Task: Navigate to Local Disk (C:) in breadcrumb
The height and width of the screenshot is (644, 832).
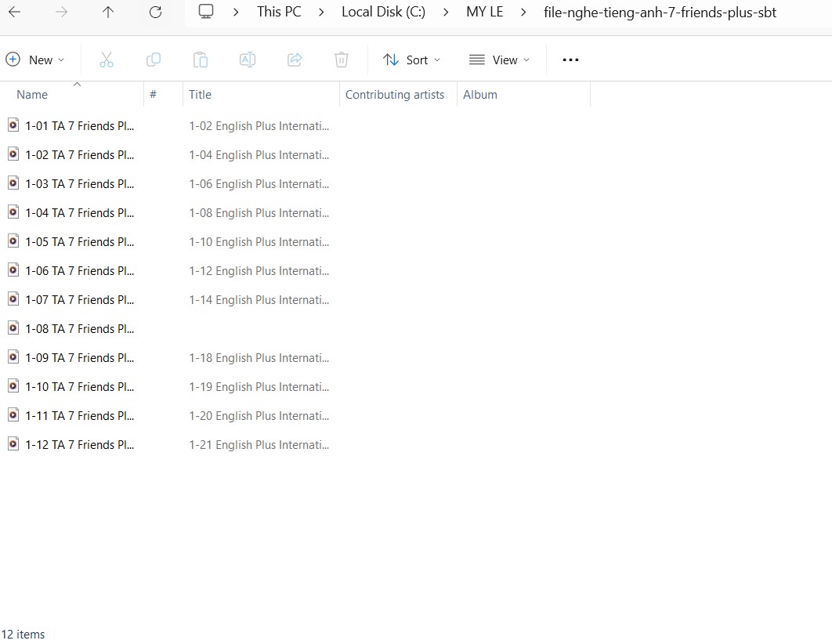Action: tap(383, 12)
